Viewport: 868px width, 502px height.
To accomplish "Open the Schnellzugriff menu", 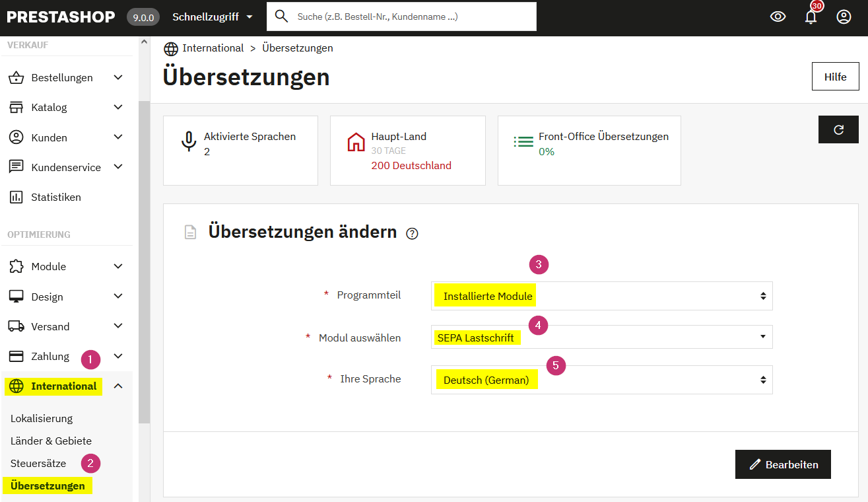I will pyautogui.click(x=213, y=17).
